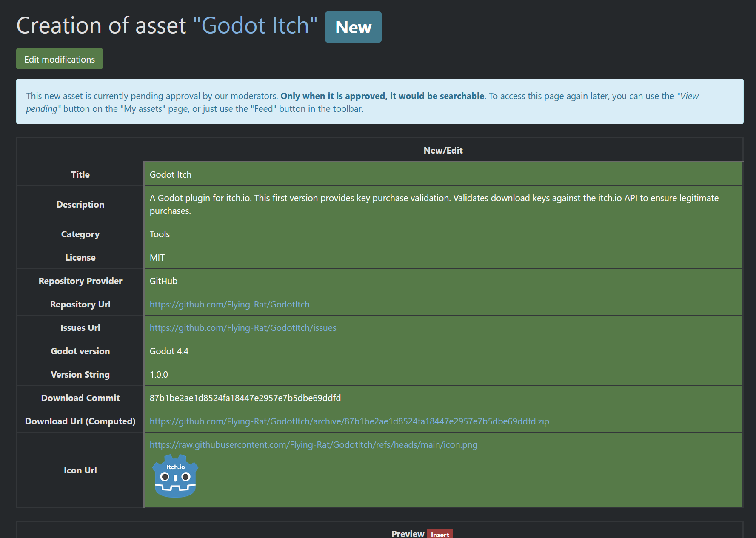Image resolution: width=756 pixels, height=538 pixels.
Task: Click the Godot Itch icon image preview
Action: pyautogui.click(x=174, y=475)
